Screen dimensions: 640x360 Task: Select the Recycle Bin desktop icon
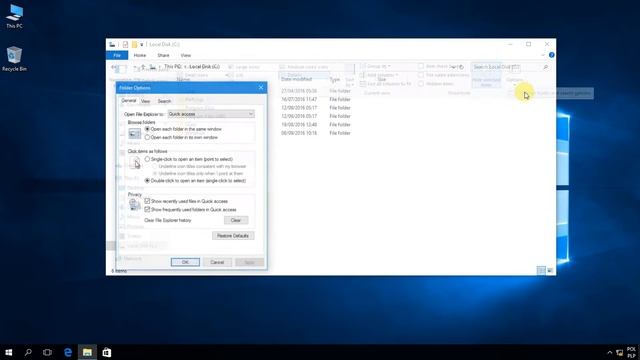[x=15, y=59]
